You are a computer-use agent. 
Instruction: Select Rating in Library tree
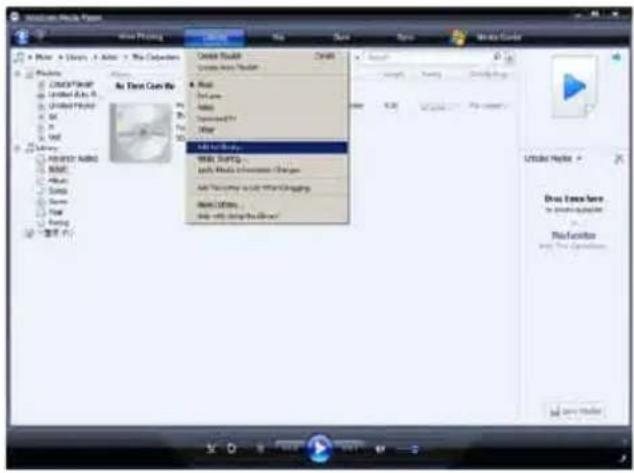59,223
